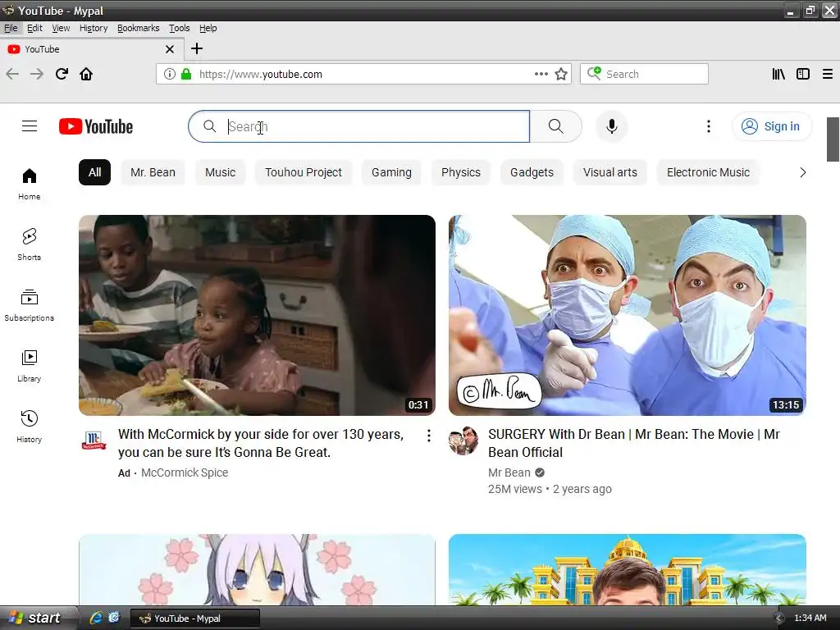Open Mr Bean channel name link

click(509, 472)
